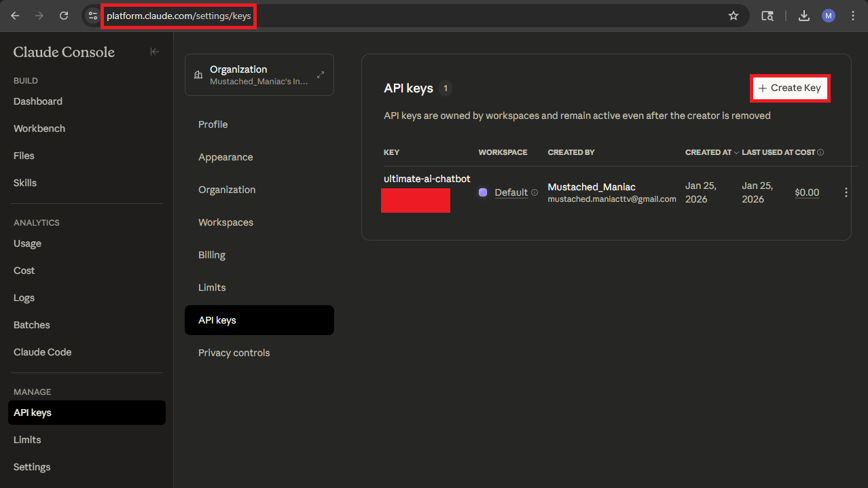Screen dimensions: 868x488
Task: Reload the page
Action: 64,16
